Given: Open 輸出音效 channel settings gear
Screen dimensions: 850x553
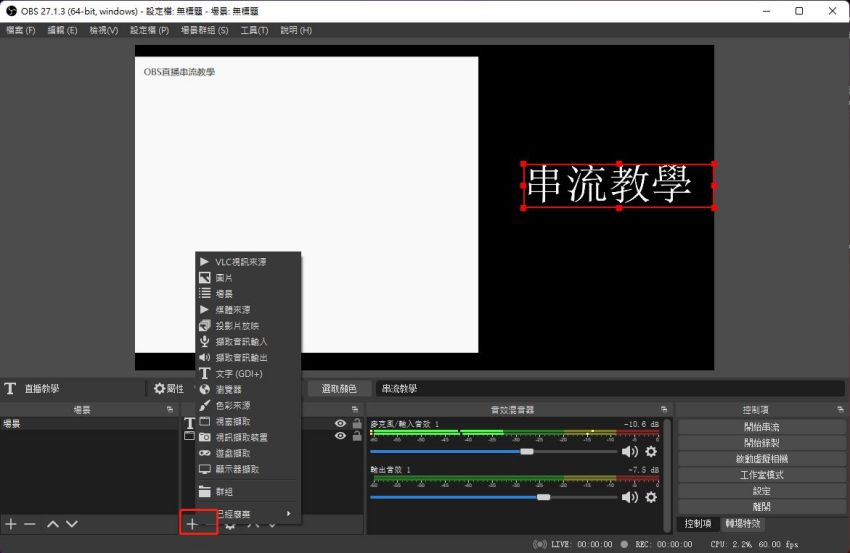Looking at the screenshot, I should click(x=651, y=497).
